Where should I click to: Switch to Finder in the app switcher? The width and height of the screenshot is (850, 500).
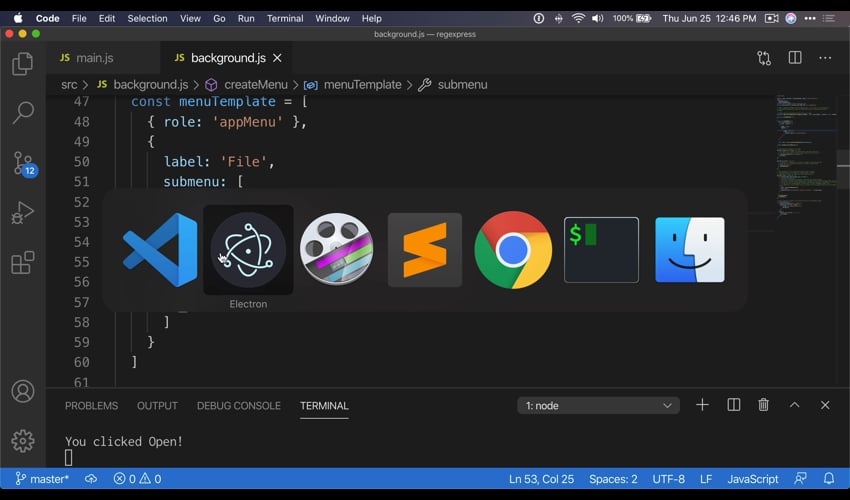point(690,250)
